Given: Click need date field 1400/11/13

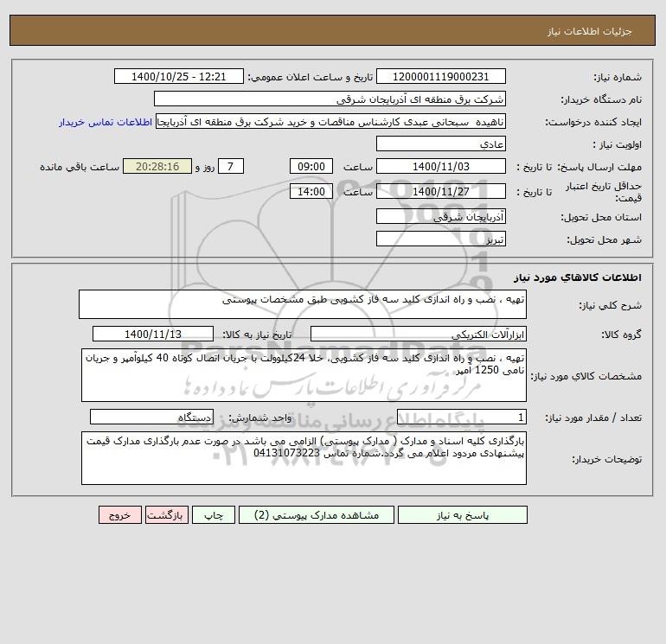Looking at the screenshot, I should click(153, 334).
